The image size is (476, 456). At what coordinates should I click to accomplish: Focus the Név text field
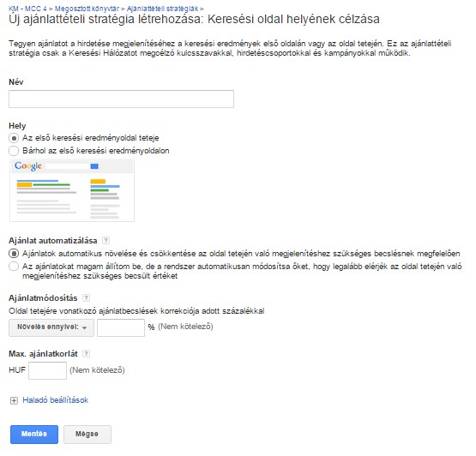coord(121,99)
